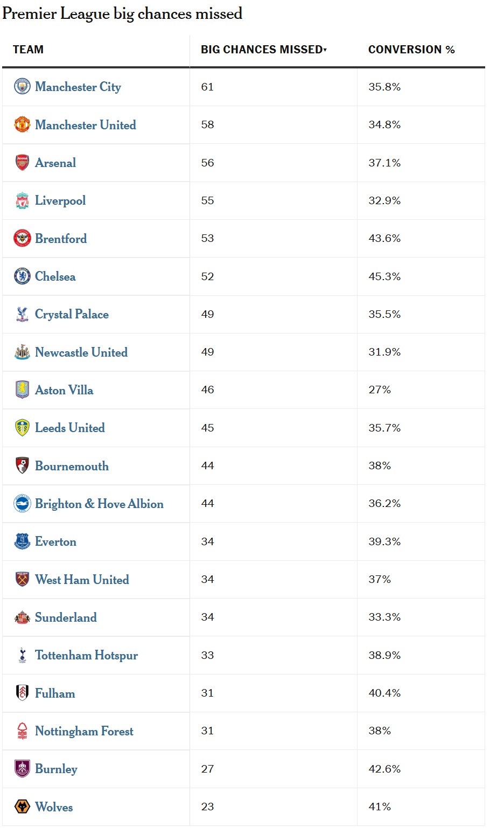This screenshot has height=834, width=504.
Task: Click the Conversion % column header
Action: [x=411, y=50]
